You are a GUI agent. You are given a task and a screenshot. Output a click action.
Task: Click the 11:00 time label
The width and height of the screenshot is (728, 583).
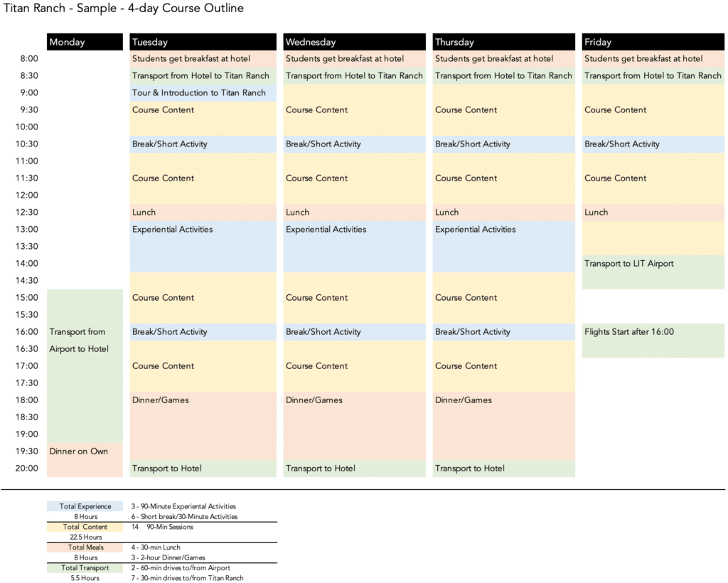[x=27, y=161]
